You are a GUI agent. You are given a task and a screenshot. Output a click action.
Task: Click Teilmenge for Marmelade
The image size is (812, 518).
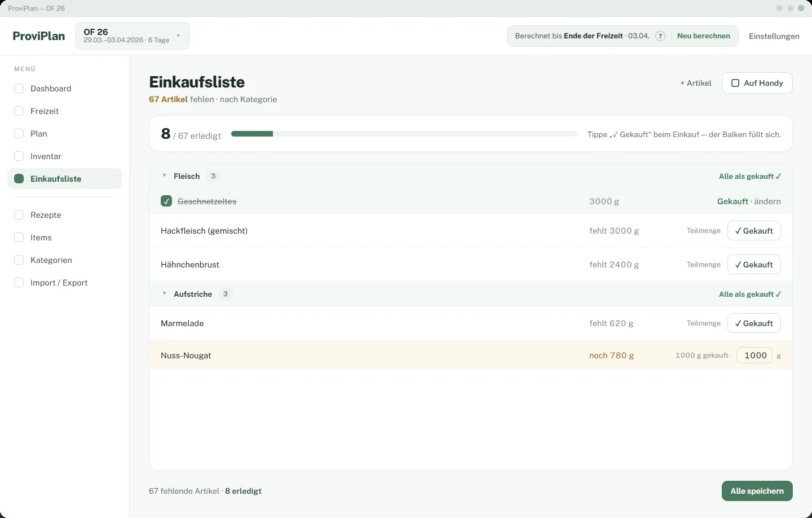point(704,323)
